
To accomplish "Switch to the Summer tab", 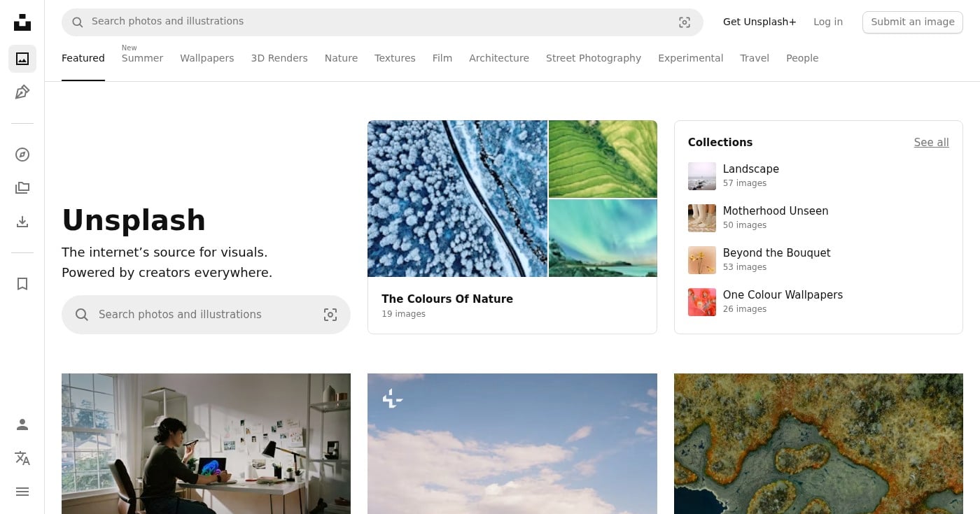I will click(142, 58).
